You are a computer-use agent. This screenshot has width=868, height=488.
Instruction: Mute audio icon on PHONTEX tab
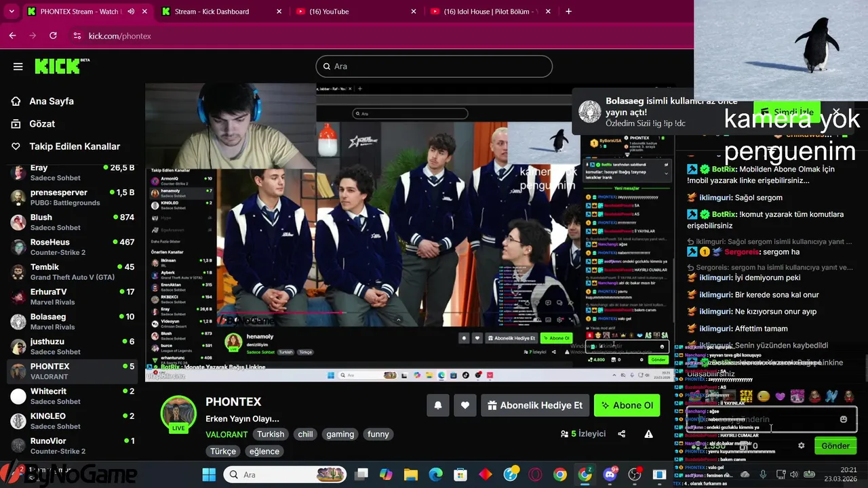(130, 12)
